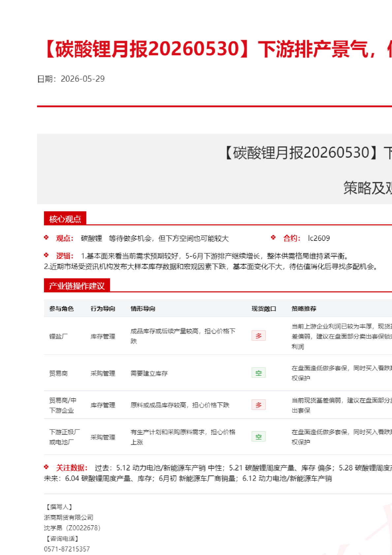This screenshot has width=392, height=555.
Task: Click the 多 tag in 锂盐厂 row
Action: (x=259, y=336)
